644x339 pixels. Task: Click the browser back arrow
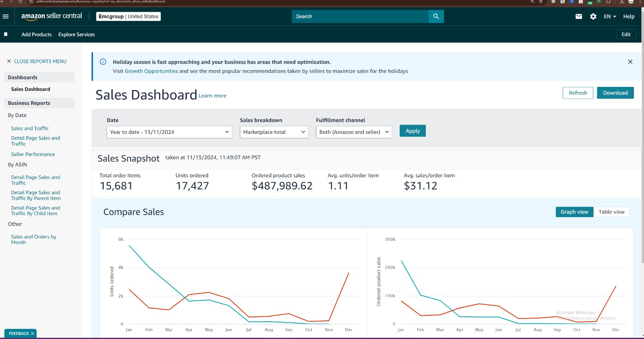coord(2,2)
